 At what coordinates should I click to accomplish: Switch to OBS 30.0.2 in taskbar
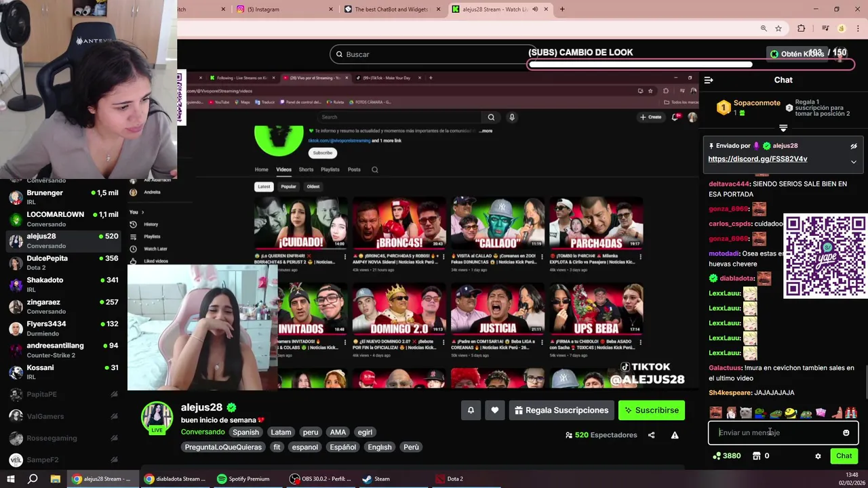[321, 479]
